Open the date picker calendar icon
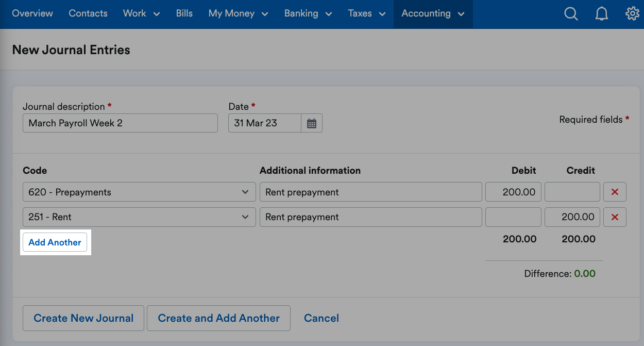This screenshot has width=644, height=346. (x=312, y=123)
